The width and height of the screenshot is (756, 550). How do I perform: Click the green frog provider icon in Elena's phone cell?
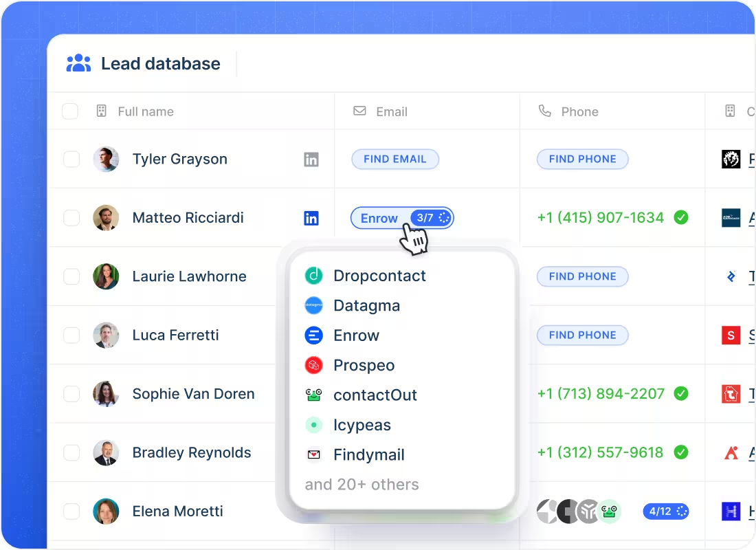click(610, 511)
